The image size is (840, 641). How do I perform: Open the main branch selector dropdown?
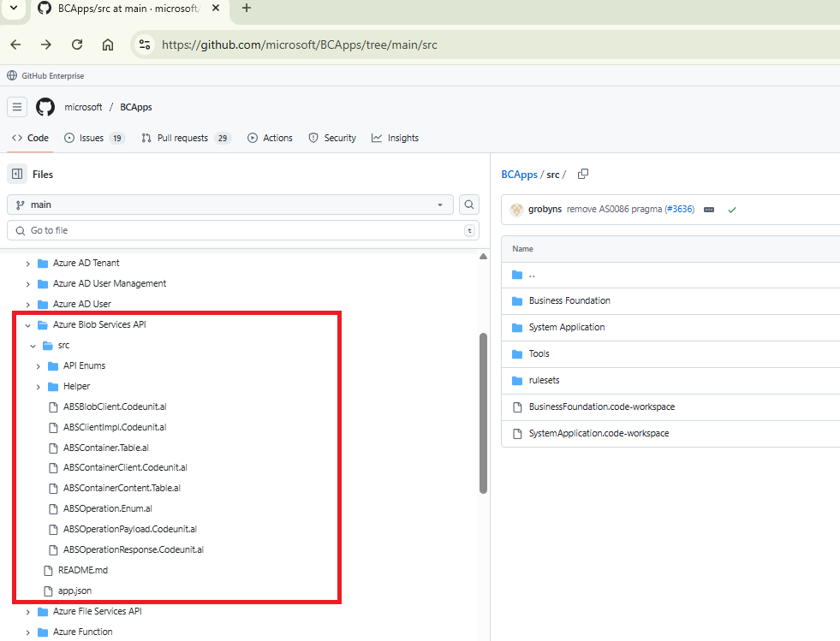(230, 205)
